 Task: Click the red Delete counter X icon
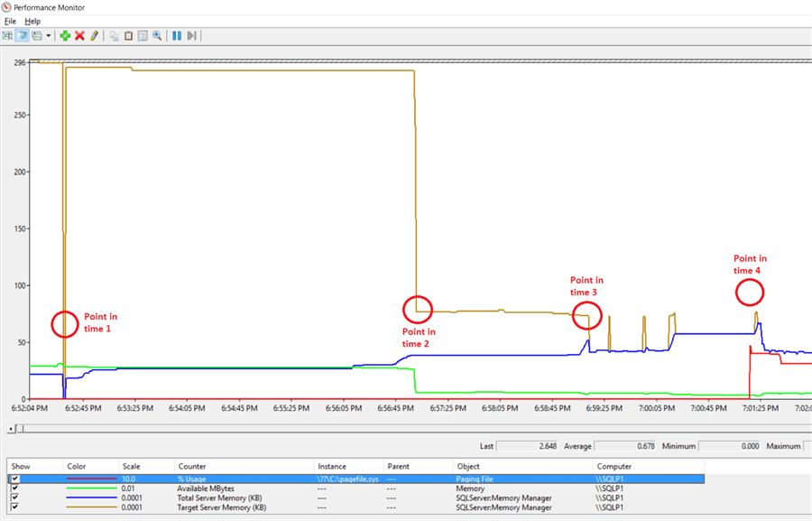[79, 35]
